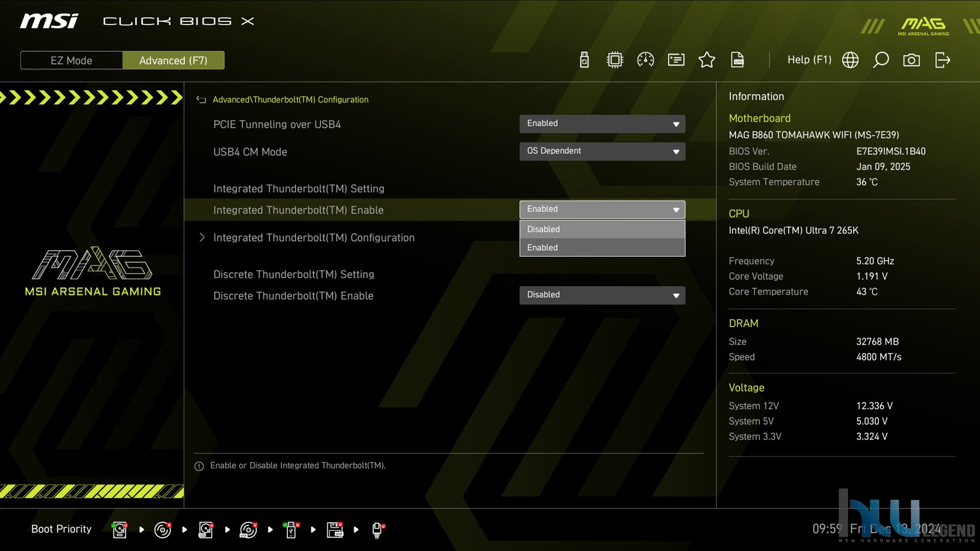Click the Boot Priority label

(x=61, y=529)
